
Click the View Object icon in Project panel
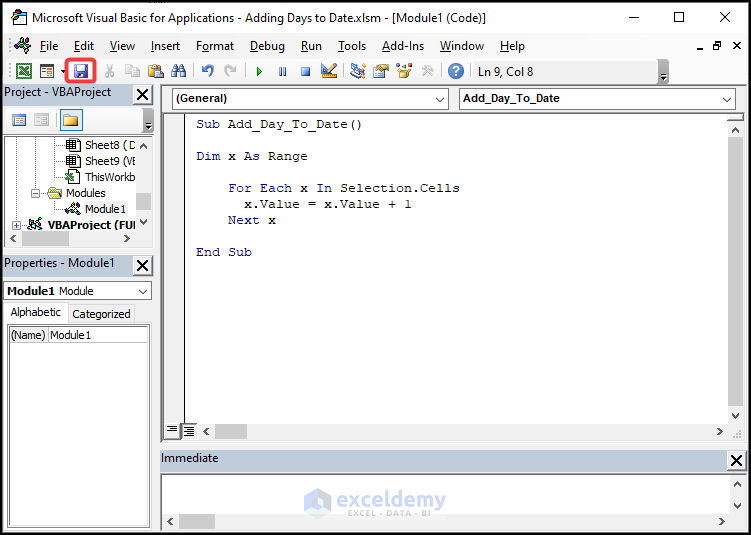point(42,120)
